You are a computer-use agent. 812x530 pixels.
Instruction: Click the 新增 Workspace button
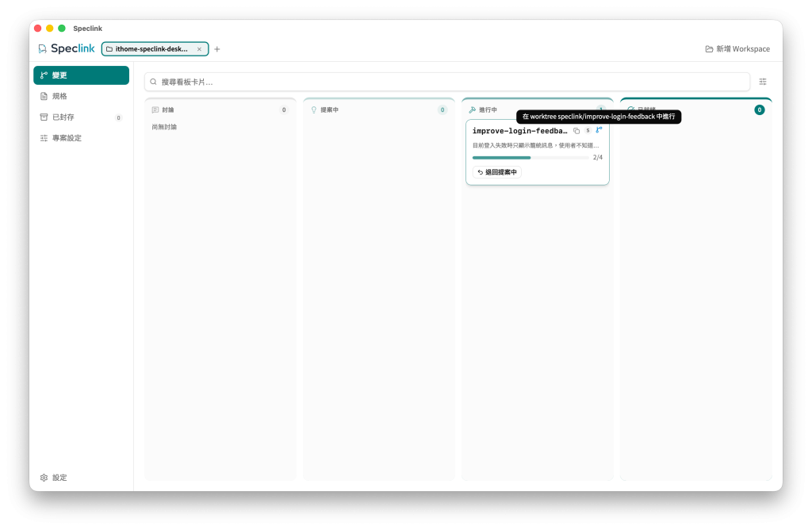737,48
